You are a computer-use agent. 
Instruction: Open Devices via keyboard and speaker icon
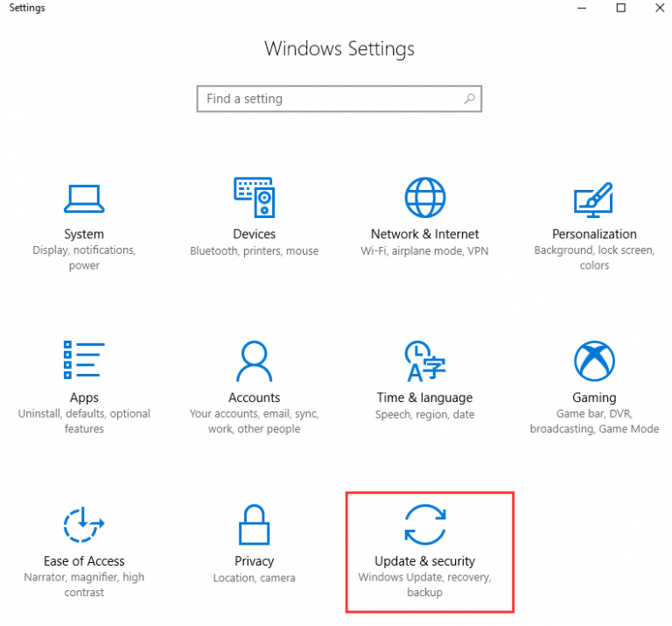pyautogui.click(x=254, y=197)
